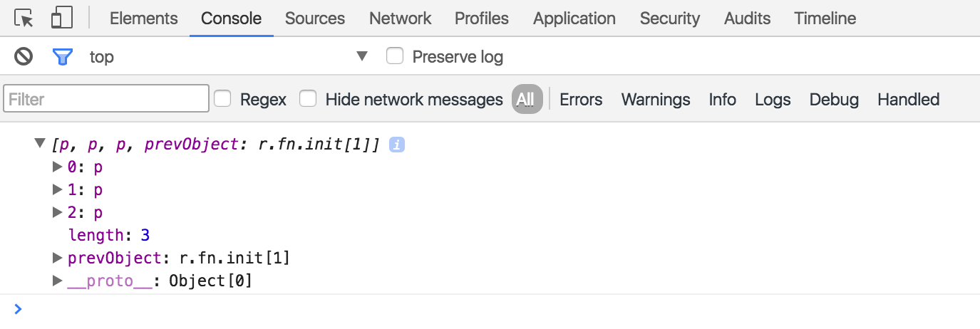Expand the prevObject property
980x329 pixels.
tap(58, 258)
